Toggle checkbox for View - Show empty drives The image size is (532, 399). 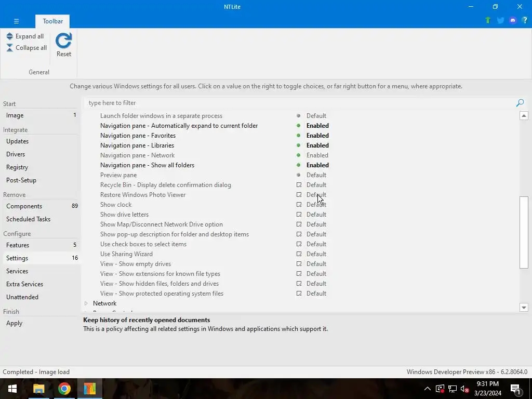299,263
